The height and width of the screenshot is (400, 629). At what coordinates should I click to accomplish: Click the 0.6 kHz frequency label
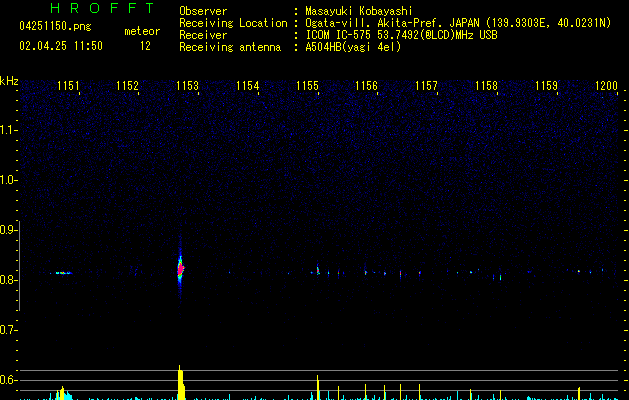tap(8, 380)
